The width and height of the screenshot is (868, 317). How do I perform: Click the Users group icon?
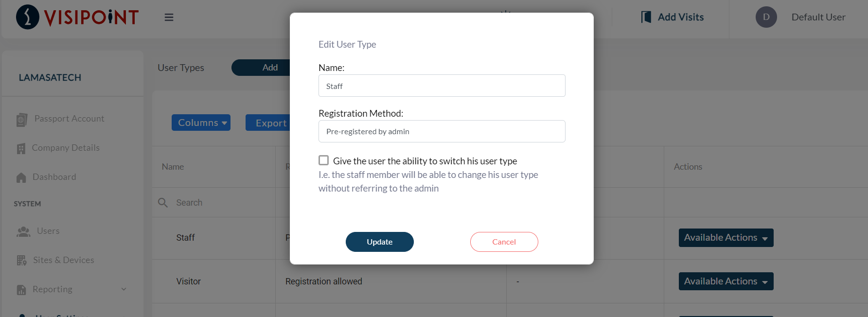click(23, 231)
